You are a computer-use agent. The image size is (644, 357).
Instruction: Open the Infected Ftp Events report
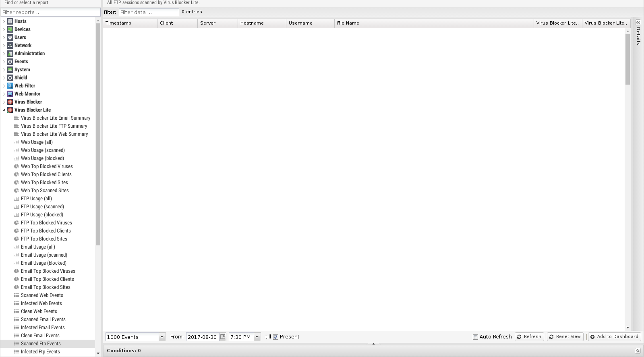[40, 352]
